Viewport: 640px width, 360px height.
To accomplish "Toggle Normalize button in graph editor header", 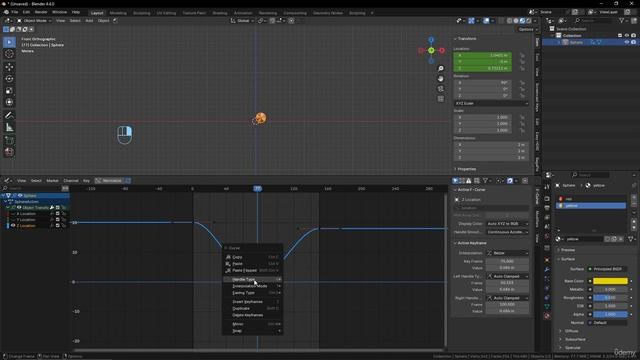I will click(x=109, y=180).
